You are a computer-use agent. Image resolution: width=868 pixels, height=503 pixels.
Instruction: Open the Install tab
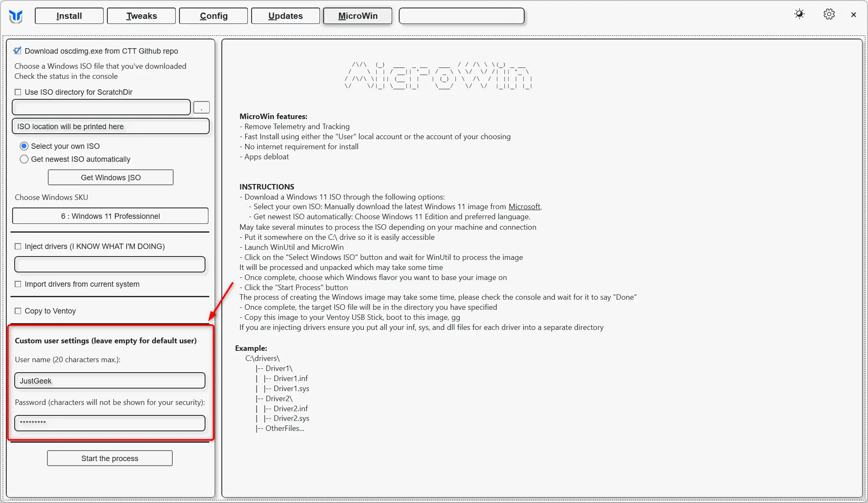click(x=69, y=16)
